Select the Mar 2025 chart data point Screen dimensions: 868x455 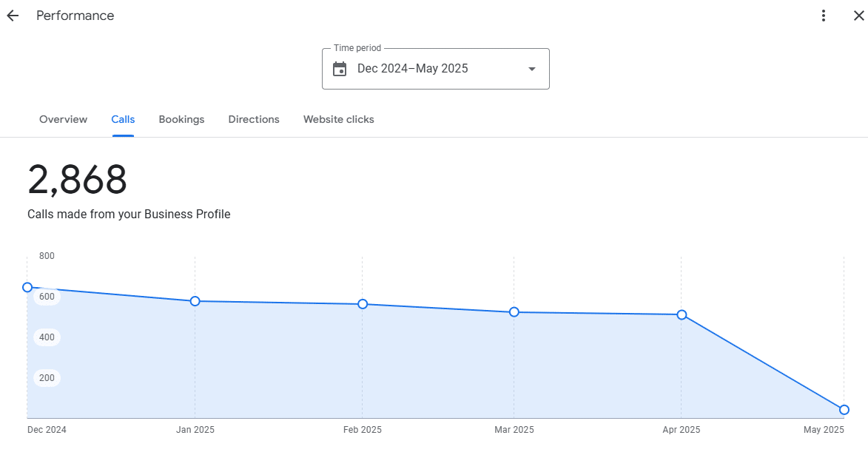pos(514,312)
